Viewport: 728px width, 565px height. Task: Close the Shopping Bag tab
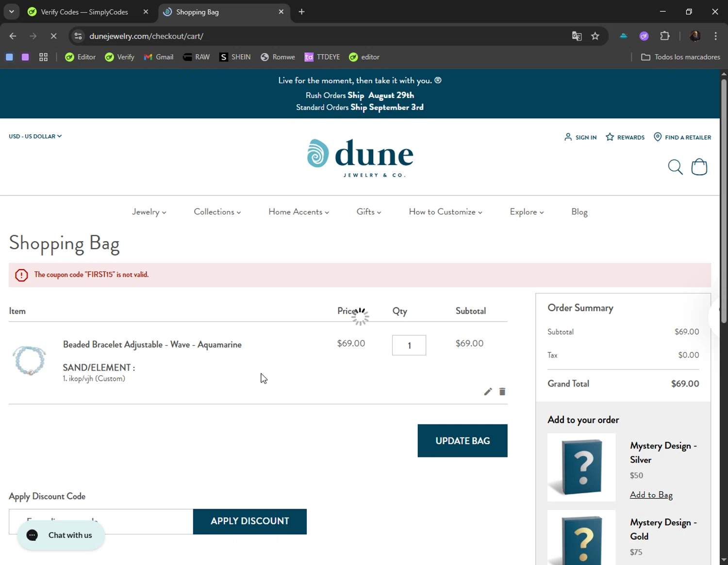[281, 12]
